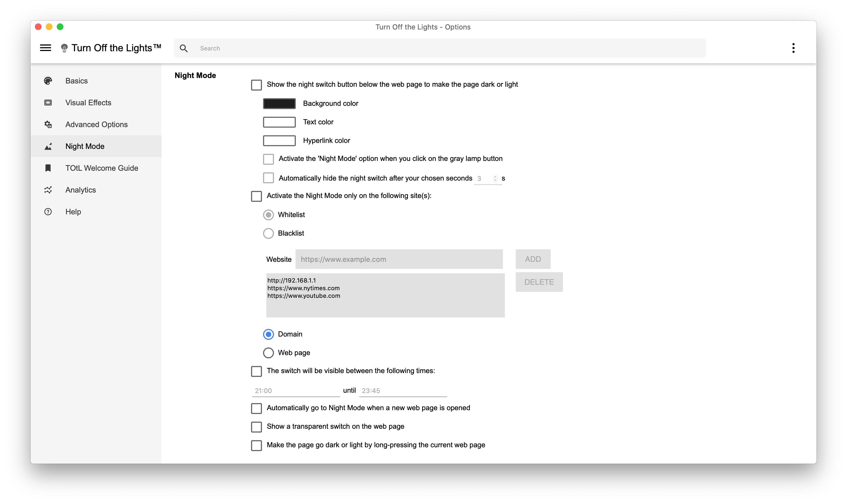Click the TOtL Welcome Guide bookmark icon
Viewport: 847px width, 504px height.
(48, 168)
